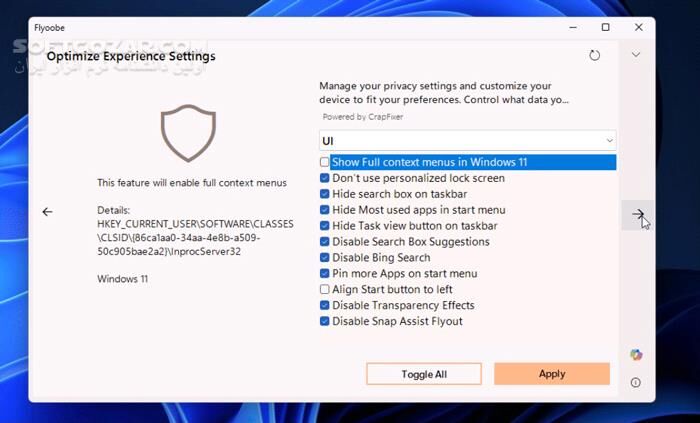Uncheck Disable Bing Search option
The image size is (700, 423).
click(324, 258)
